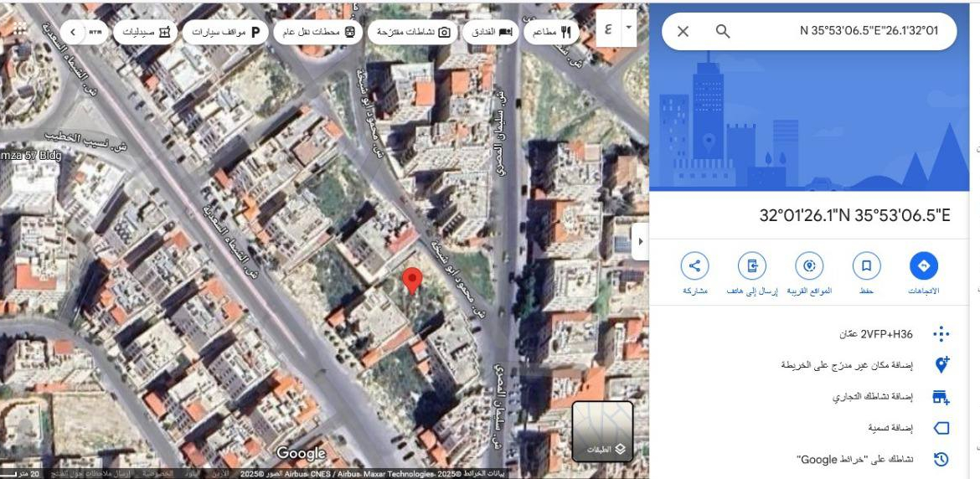
Task: Click the search magnifier icon
Action: coord(723,31)
